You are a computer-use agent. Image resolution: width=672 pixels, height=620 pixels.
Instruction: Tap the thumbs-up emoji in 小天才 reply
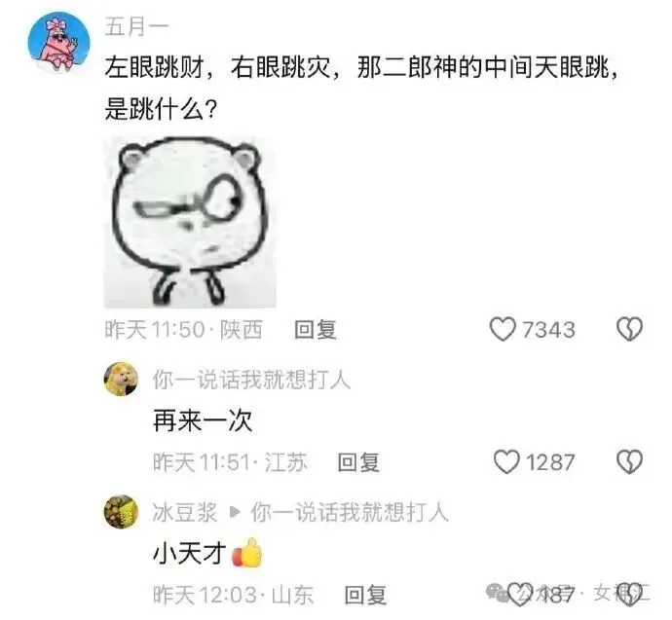[x=246, y=553]
